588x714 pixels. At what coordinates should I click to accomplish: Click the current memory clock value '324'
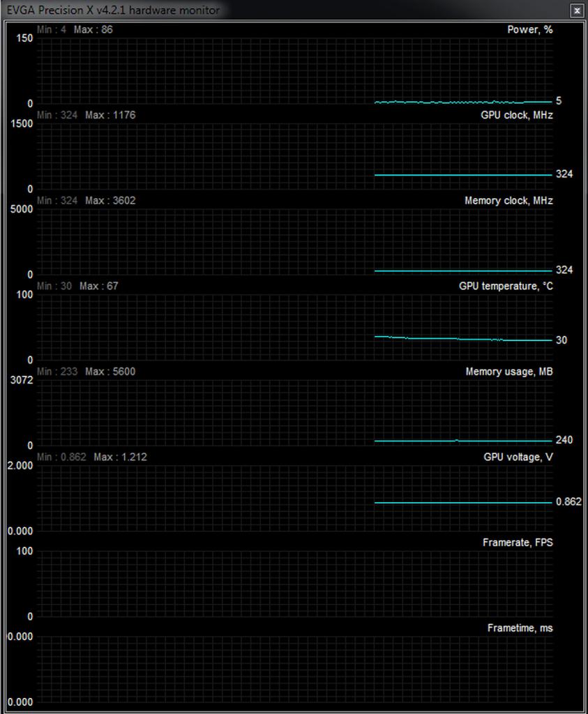click(x=564, y=270)
